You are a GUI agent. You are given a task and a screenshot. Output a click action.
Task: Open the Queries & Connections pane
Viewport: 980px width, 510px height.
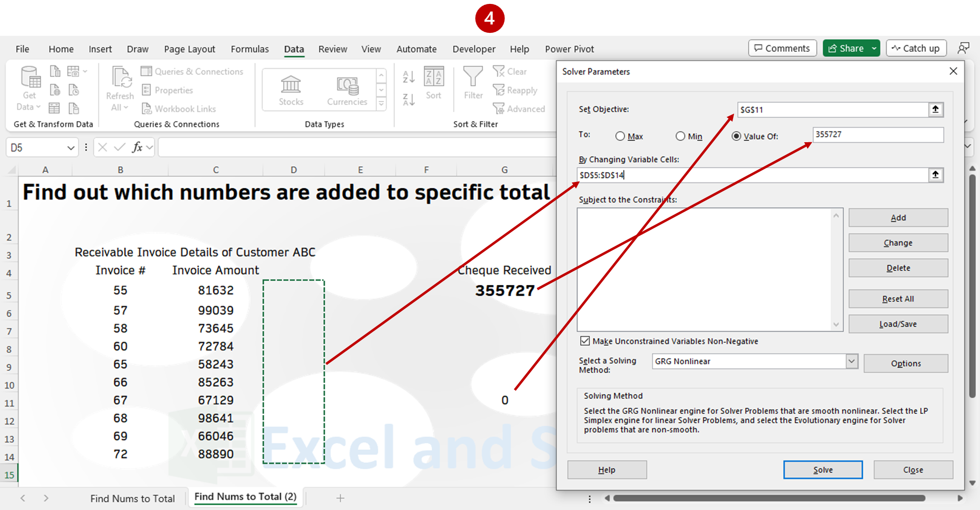pos(193,71)
